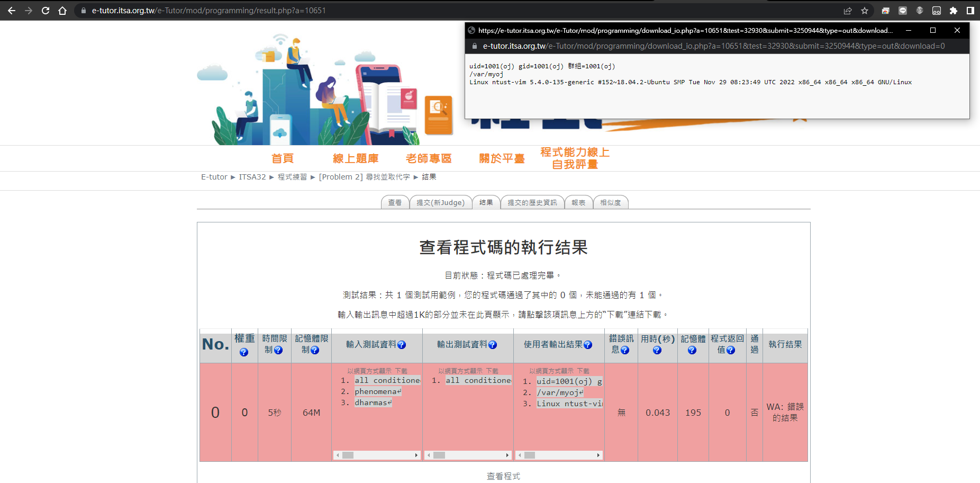Click [Problem 2] 尋找並取代字 breadcrumb
This screenshot has height=483, width=980.
tap(364, 177)
